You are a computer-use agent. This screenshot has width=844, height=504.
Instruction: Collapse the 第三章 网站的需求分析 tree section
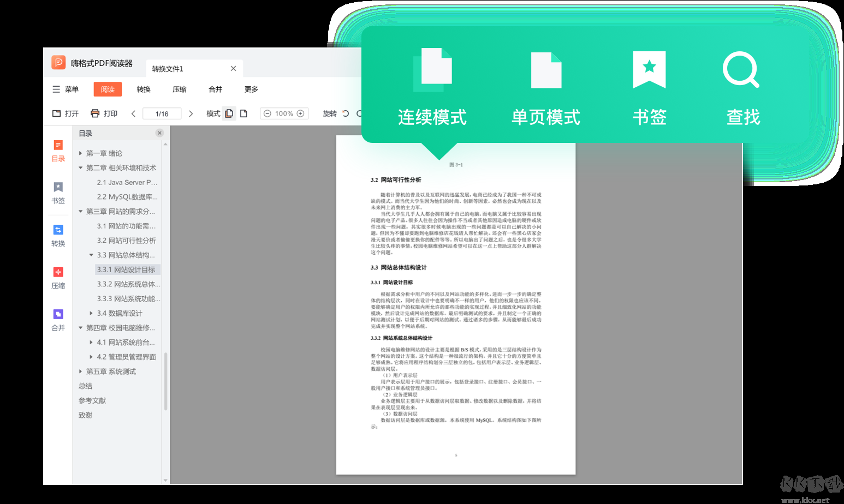(x=81, y=211)
